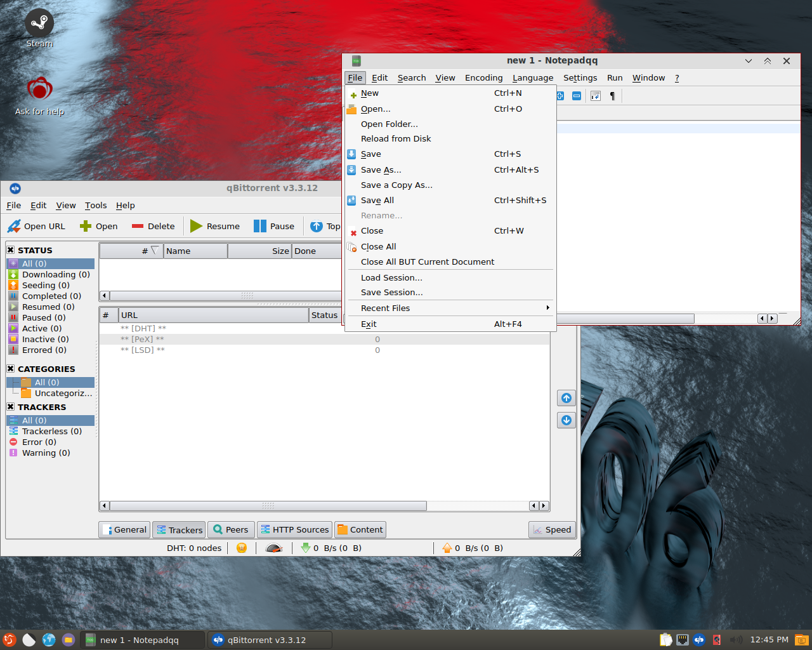
Task: Select the ** [PeX] ** tracker row
Action: (325, 339)
